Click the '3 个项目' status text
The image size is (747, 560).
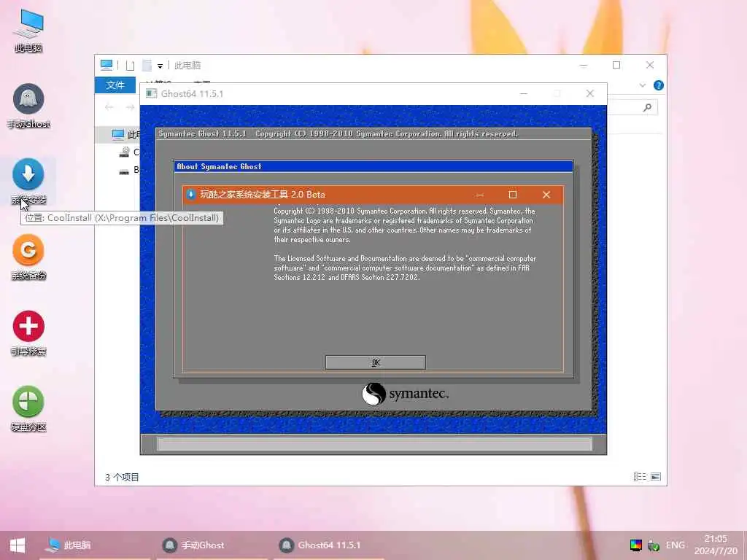[122, 477]
